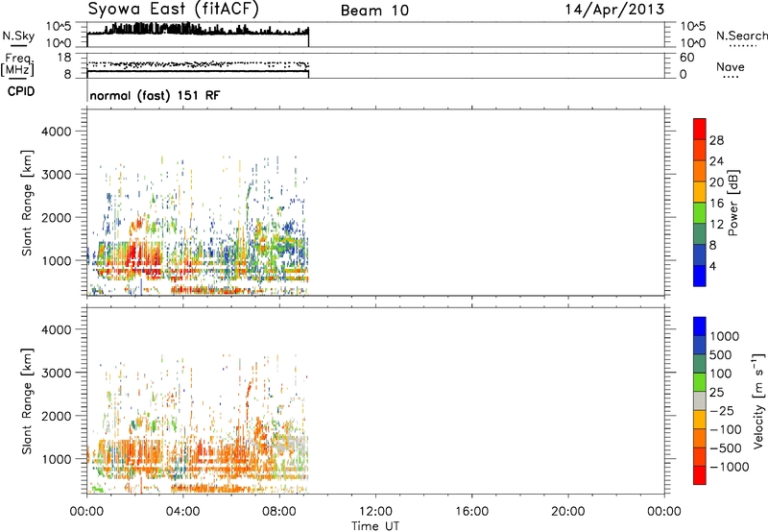768x532 pixels.
Task: Click the 'Syowa East (fitACF)' title
Action: pos(174,10)
